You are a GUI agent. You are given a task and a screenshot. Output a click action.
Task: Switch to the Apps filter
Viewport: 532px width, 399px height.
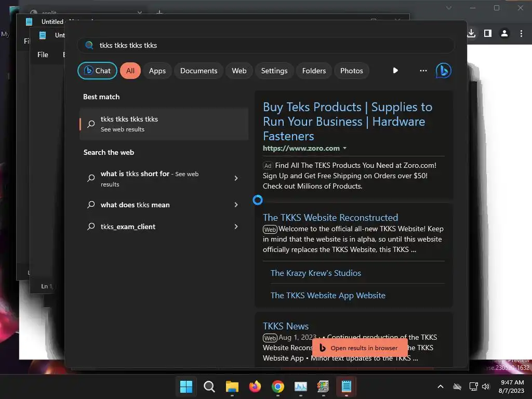pyautogui.click(x=157, y=71)
